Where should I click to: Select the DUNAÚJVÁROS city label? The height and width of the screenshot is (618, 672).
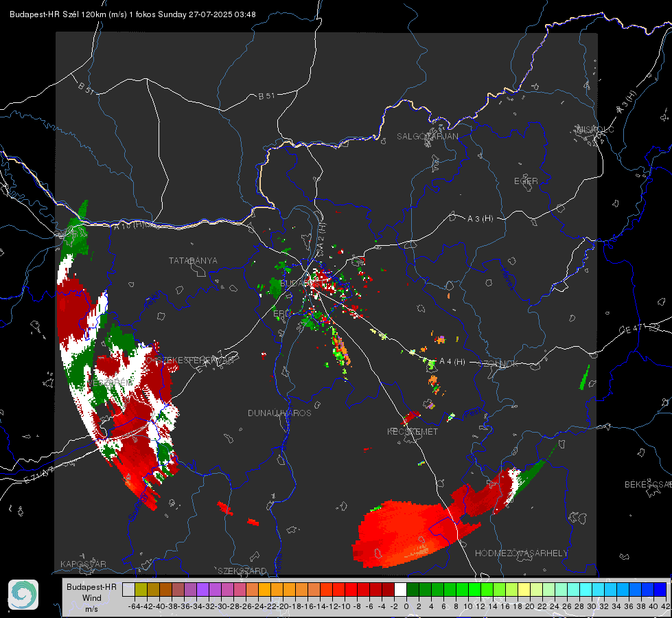[279, 413]
